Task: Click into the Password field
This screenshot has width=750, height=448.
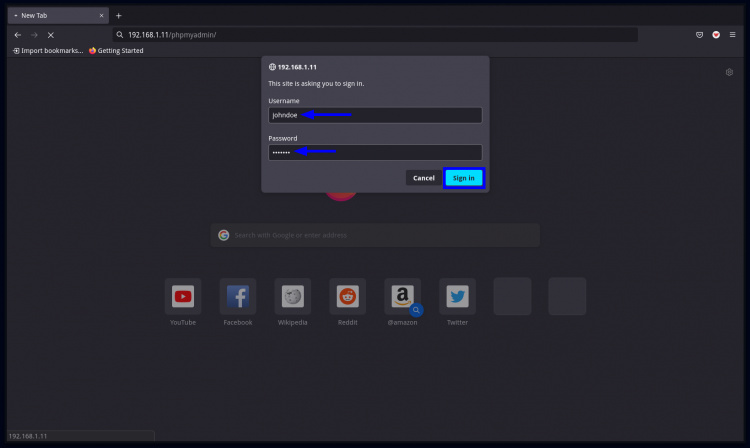Action: click(x=374, y=152)
